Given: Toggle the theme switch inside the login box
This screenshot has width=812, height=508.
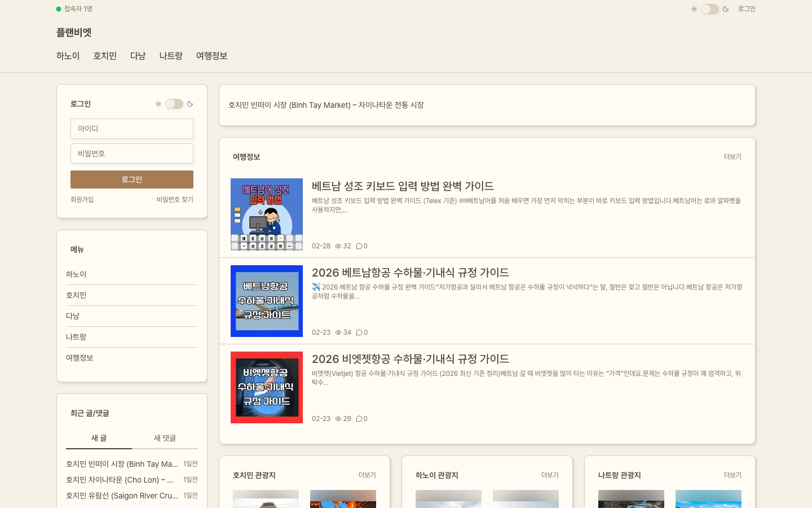Looking at the screenshot, I should coord(174,104).
